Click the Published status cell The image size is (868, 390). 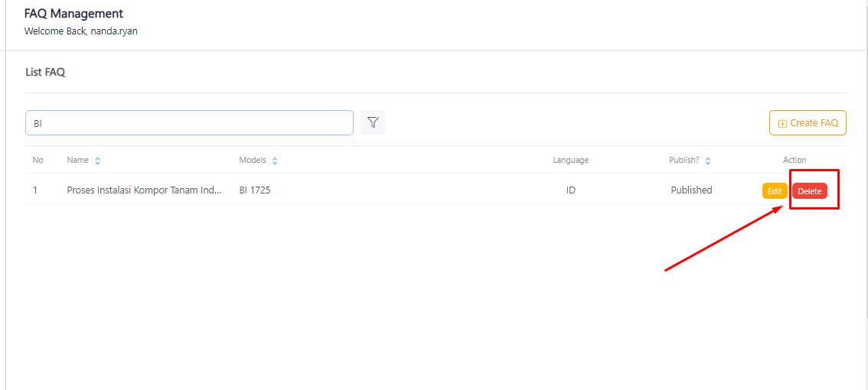[x=691, y=190]
